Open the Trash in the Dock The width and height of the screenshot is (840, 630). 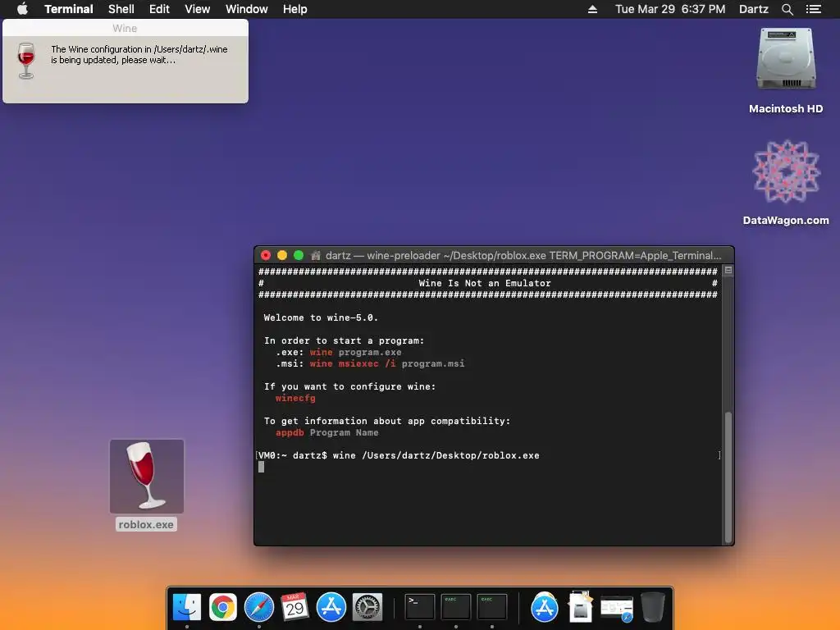coord(652,607)
